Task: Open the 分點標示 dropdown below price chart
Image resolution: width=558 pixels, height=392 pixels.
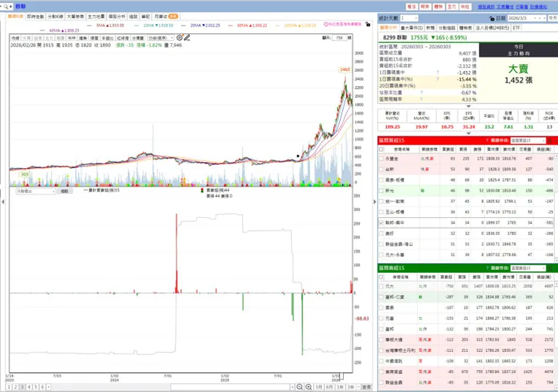Action: (35, 191)
